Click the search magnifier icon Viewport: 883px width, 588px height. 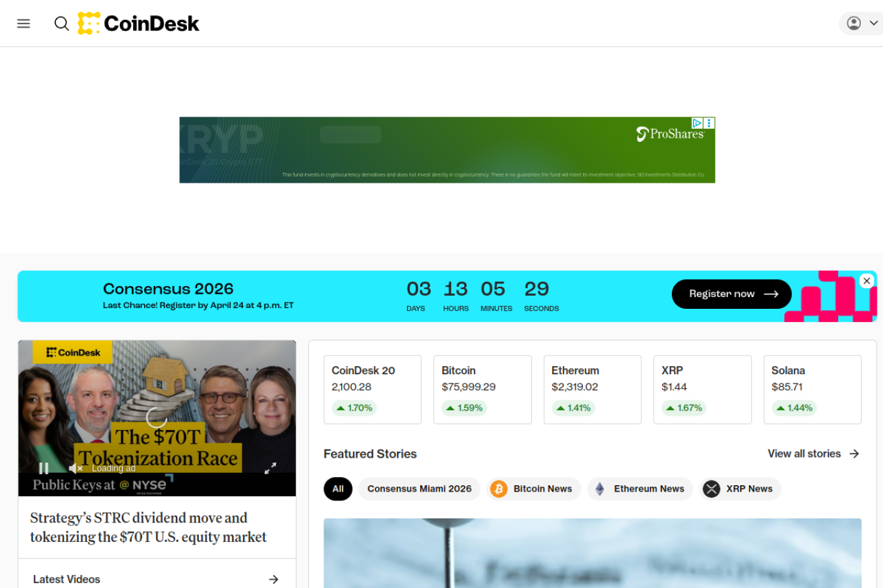(61, 23)
